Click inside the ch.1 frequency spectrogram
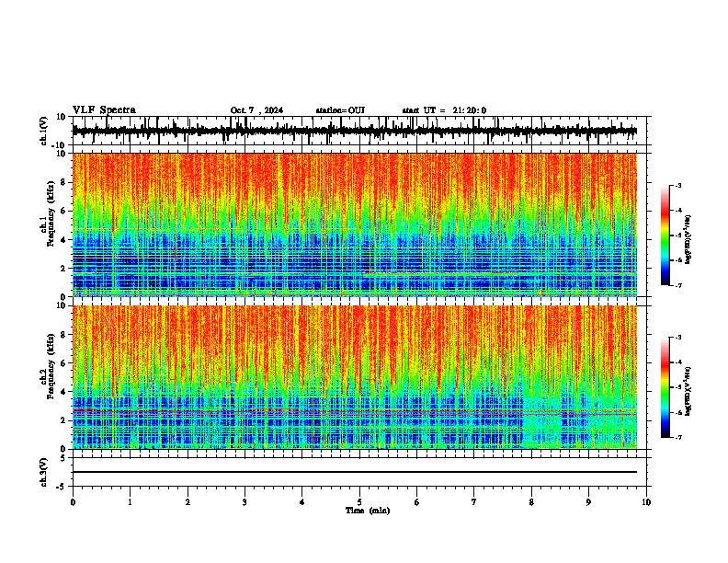This screenshot has height=563, width=728. click(x=355, y=224)
